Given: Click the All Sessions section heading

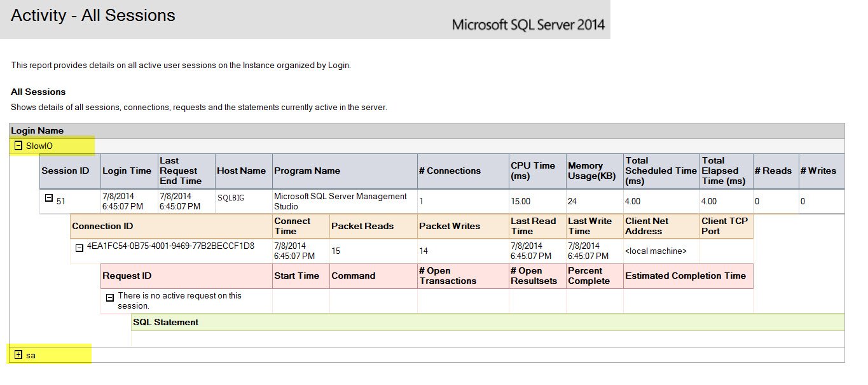Looking at the screenshot, I should (x=38, y=92).
